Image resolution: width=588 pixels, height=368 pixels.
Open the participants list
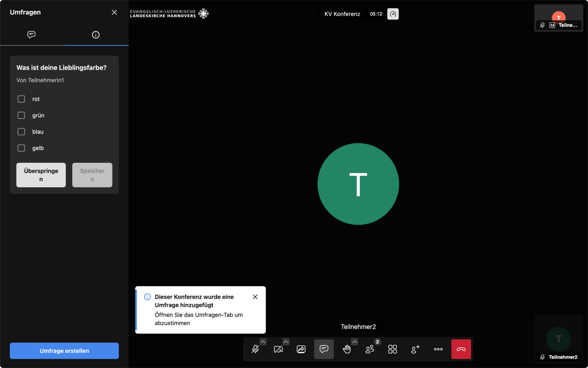(370, 349)
